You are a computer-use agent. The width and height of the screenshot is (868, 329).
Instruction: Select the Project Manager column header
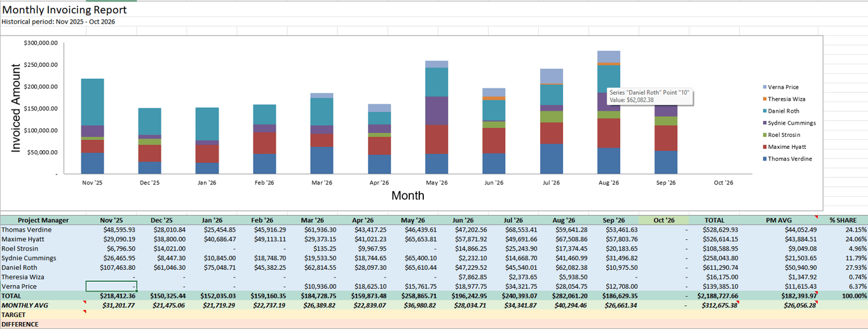43,220
